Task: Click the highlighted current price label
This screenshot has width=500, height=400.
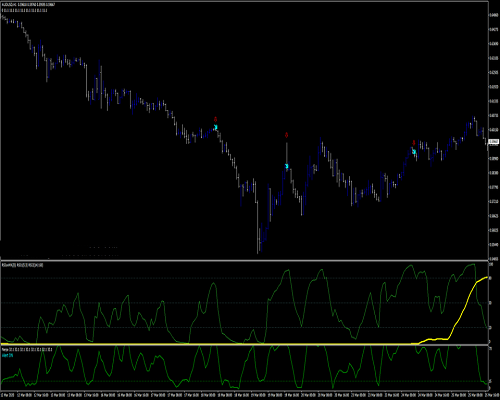Action: pos(493,142)
